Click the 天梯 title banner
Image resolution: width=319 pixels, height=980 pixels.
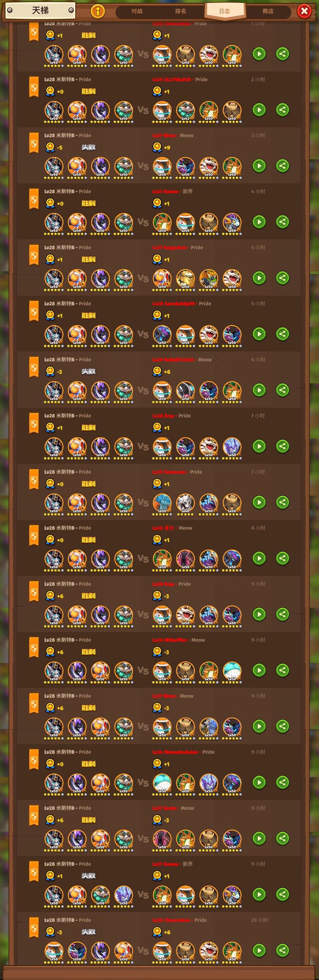click(40, 10)
